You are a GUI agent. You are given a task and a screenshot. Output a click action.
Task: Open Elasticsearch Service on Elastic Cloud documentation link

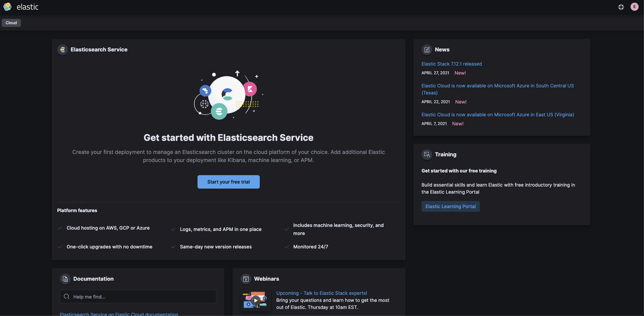pyautogui.click(x=119, y=314)
